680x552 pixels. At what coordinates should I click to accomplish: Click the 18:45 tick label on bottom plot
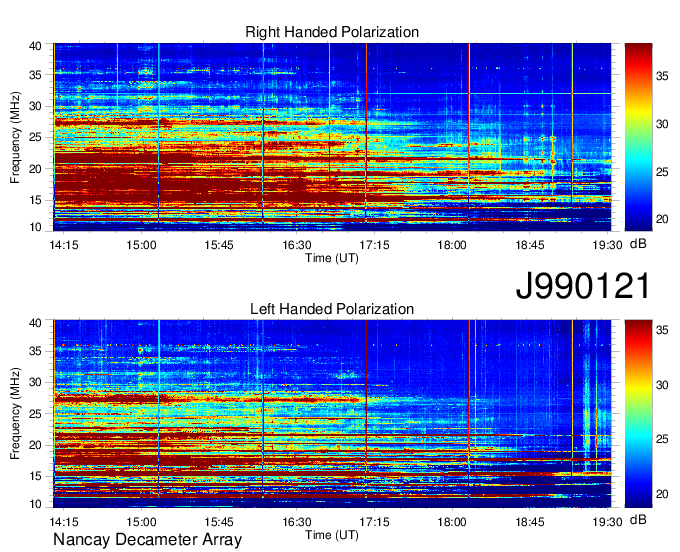530,522
